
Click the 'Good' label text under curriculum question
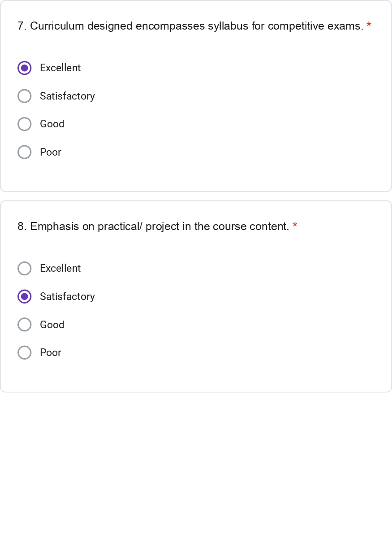[52, 124]
